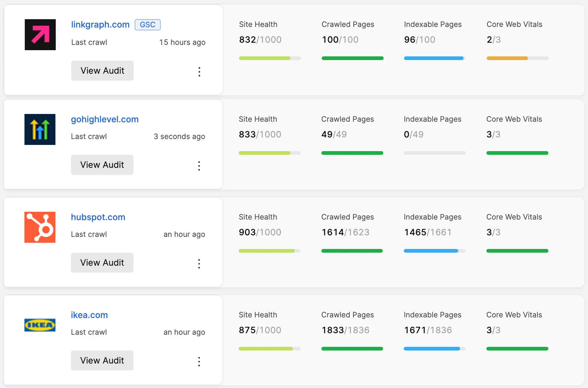Click linkgraph.com Crawled Pages green bar

click(353, 58)
